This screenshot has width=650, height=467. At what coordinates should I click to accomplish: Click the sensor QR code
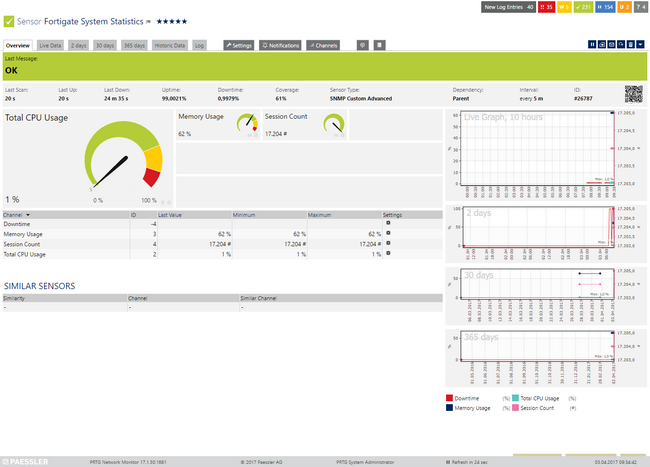[x=634, y=94]
